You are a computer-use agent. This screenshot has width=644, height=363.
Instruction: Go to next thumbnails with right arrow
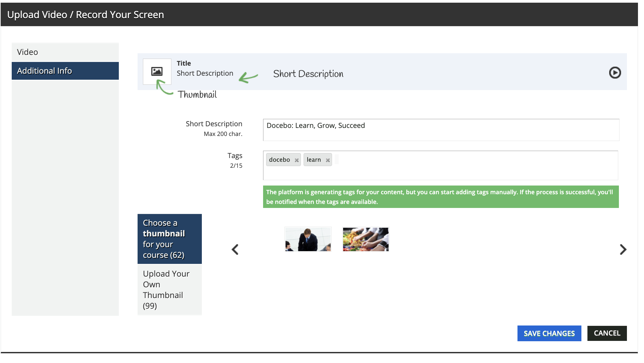click(623, 249)
